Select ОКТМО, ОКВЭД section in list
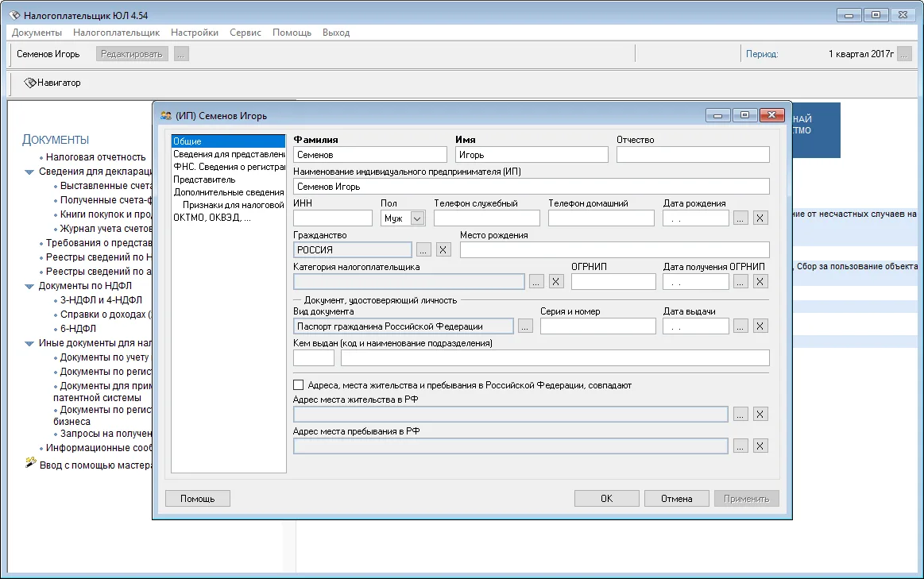The width and height of the screenshot is (924, 579). (212, 218)
